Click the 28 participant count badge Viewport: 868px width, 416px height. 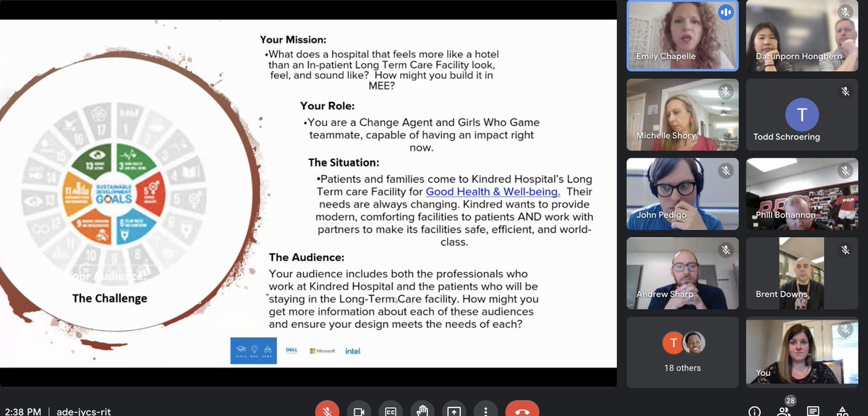[x=790, y=400]
